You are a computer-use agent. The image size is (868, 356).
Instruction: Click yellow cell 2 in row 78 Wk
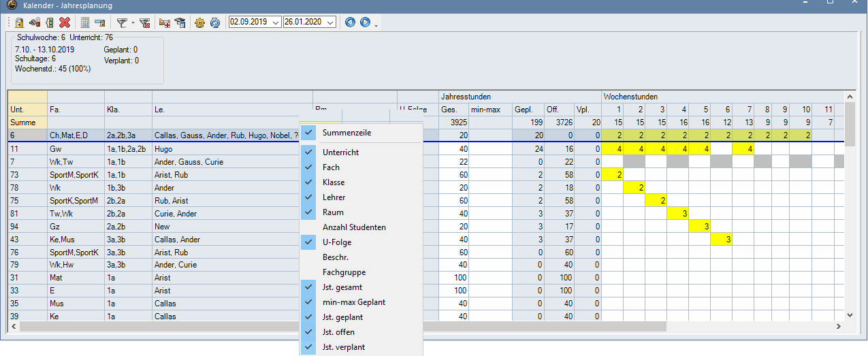coord(634,187)
